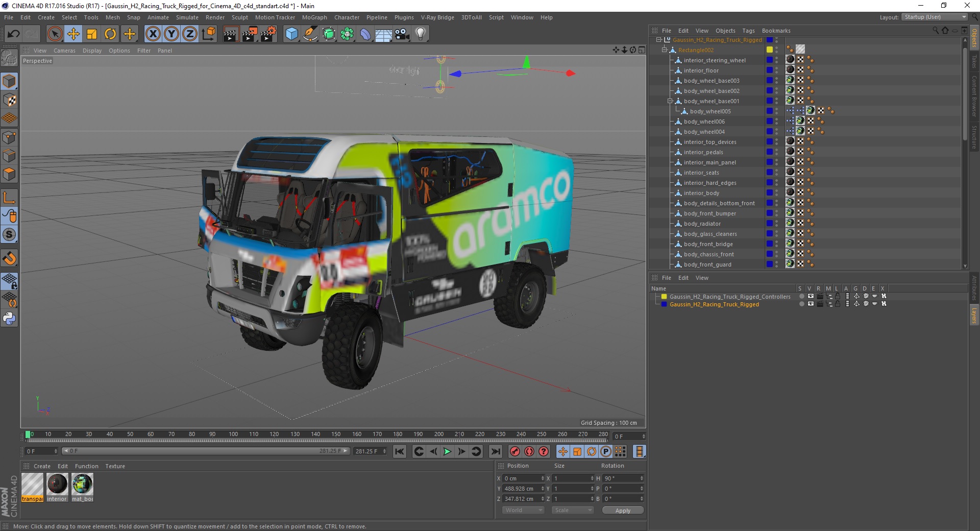Open the World coordinate dropdown
Viewport: 980px width, 531px height.
point(523,510)
